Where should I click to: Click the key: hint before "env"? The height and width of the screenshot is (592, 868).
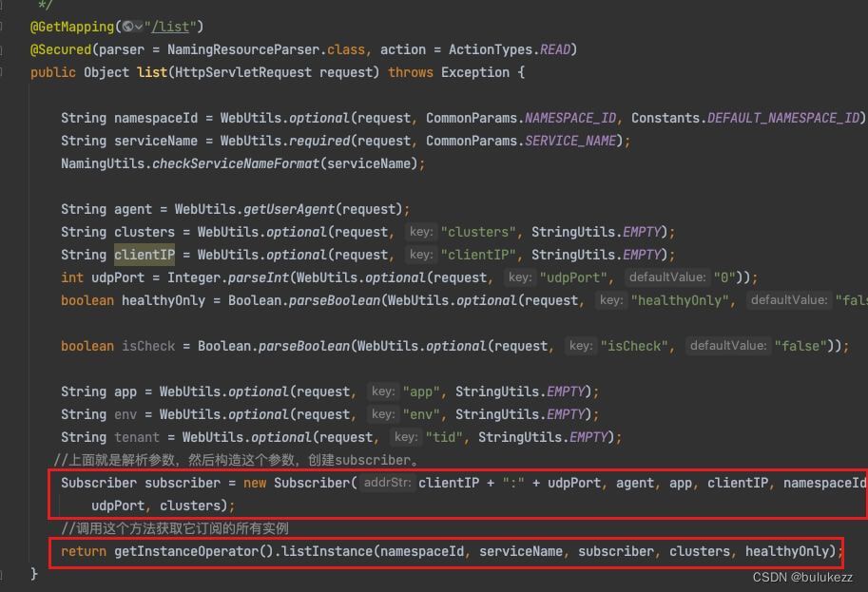383,414
